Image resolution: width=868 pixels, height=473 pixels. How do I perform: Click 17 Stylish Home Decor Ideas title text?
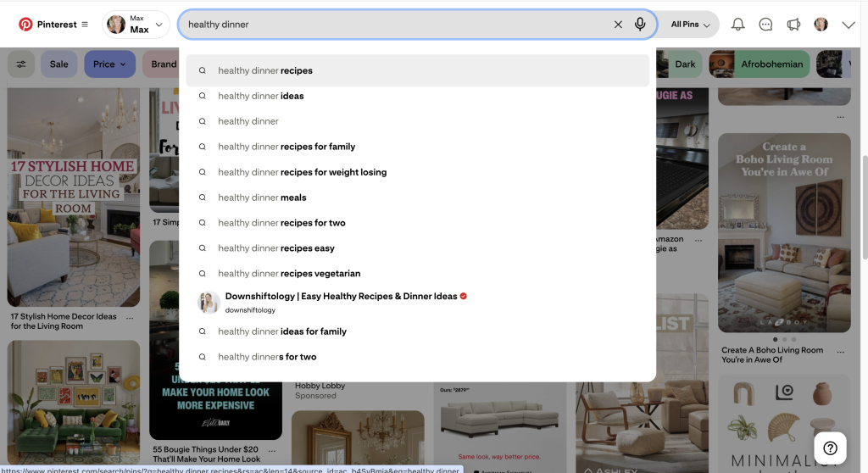pos(64,321)
